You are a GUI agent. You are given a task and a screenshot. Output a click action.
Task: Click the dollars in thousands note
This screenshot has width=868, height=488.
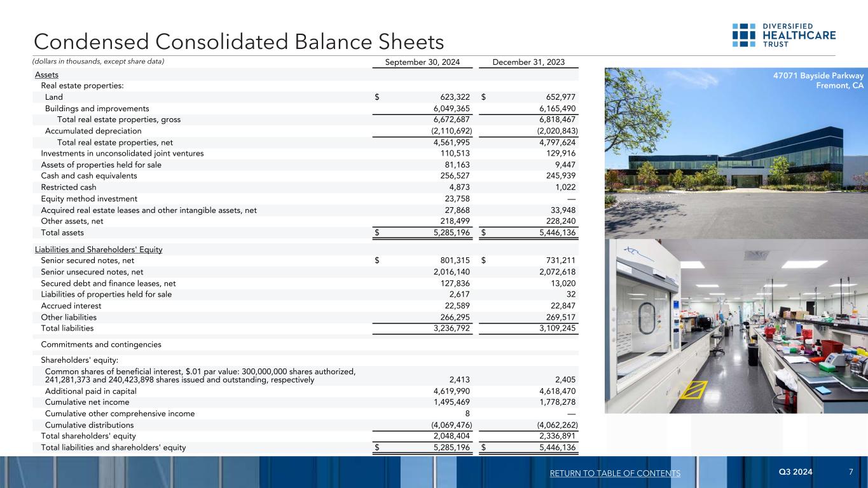point(99,62)
